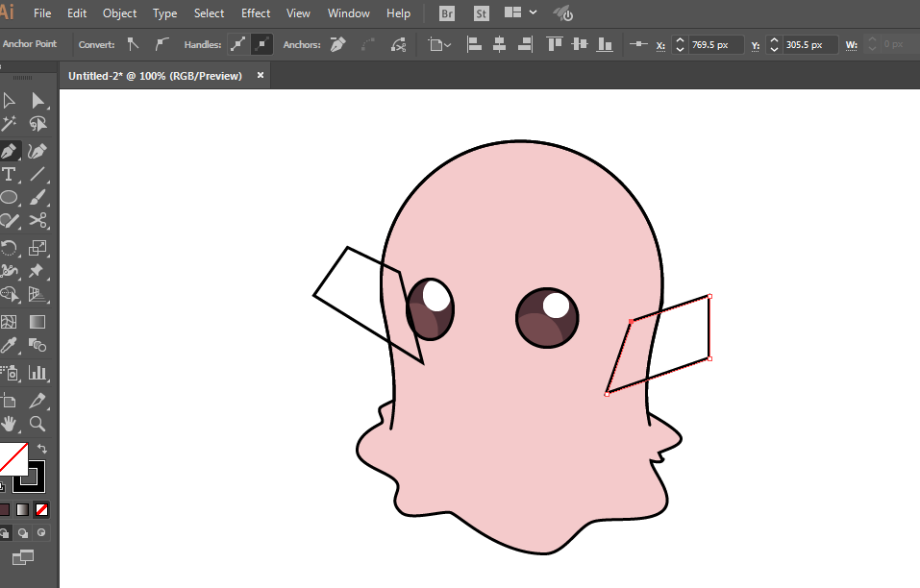Convert selected anchor points to corner
The height and width of the screenshot is (588, 920).
point(134,44)
